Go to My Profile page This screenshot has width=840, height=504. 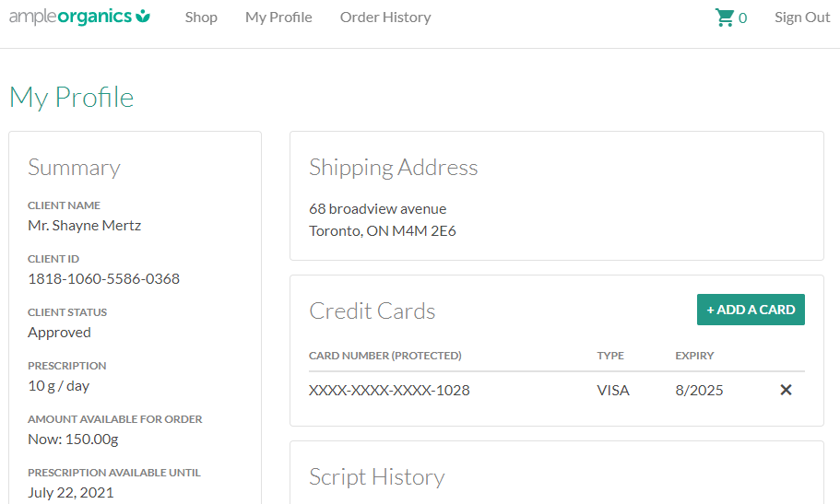pos(278,18)
